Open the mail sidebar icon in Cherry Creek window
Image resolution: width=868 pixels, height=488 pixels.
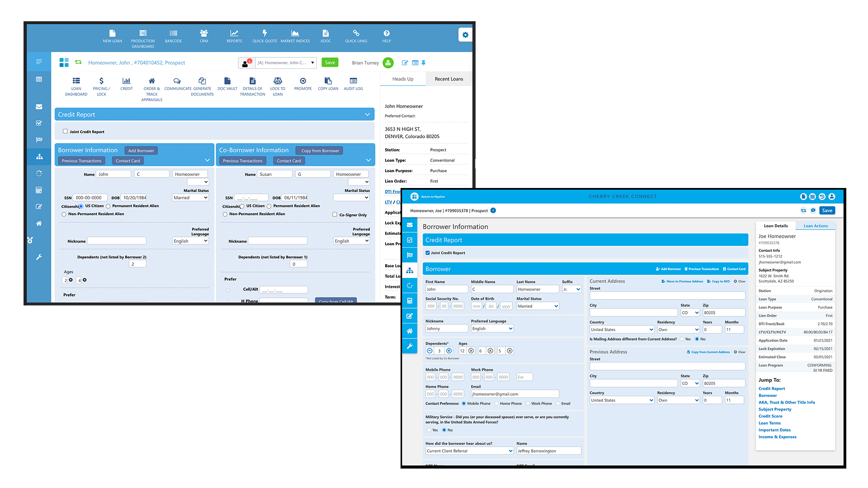point(410,225)
